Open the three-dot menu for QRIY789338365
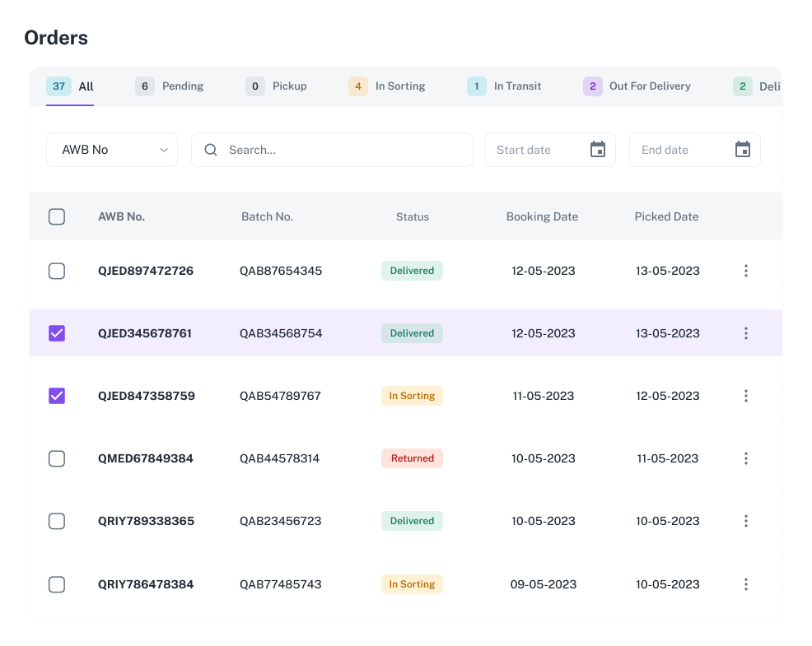 745,521
